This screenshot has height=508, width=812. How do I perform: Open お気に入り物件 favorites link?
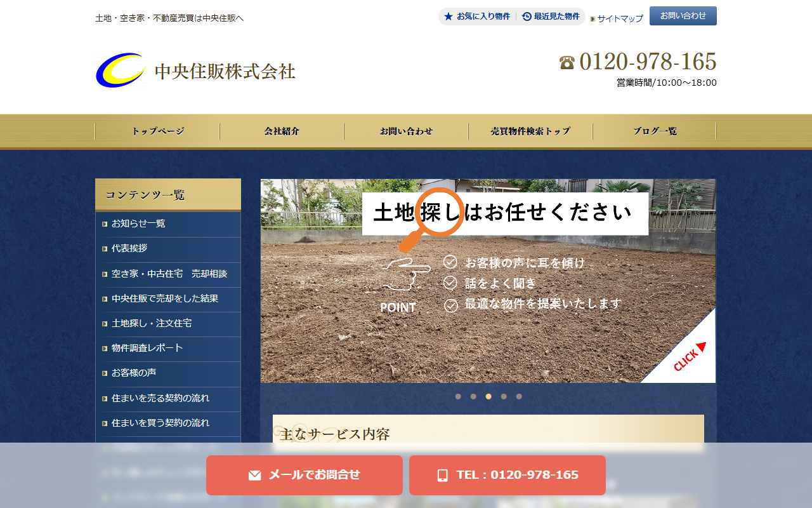[x=477, y=17]
